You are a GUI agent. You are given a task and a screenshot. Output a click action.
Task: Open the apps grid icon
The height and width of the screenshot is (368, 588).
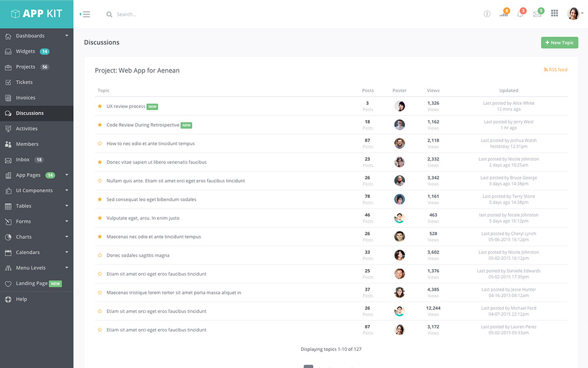pos(554,14)
